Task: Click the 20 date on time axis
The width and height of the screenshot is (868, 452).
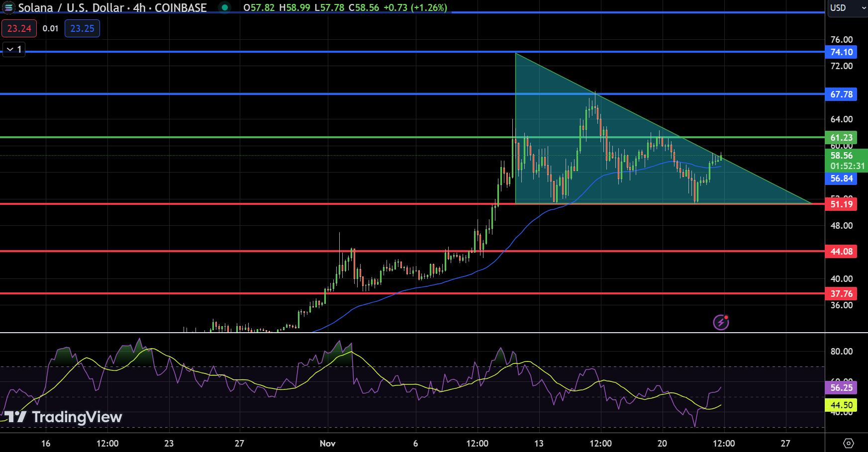Action: [x=662, y=443]
